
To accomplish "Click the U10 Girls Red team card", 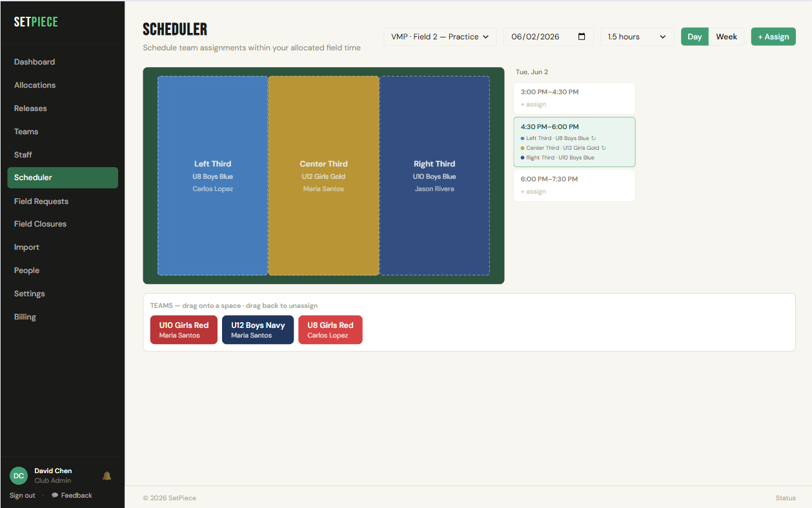I will [184, 330].
